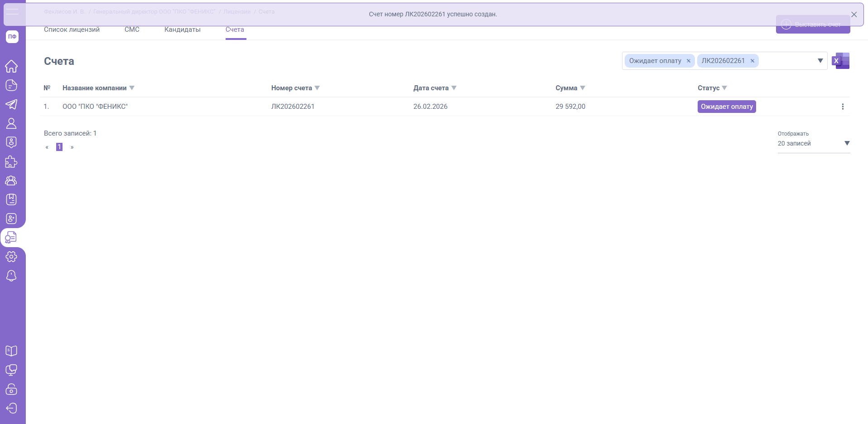Go to next page arrow »
Viewport: 868px width, 424px height.
tap(72, 147)
